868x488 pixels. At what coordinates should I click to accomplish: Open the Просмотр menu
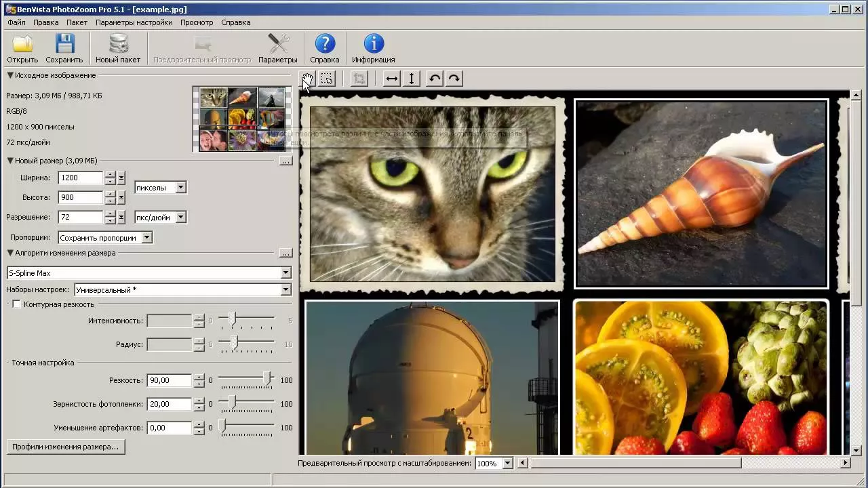[197, 22]
